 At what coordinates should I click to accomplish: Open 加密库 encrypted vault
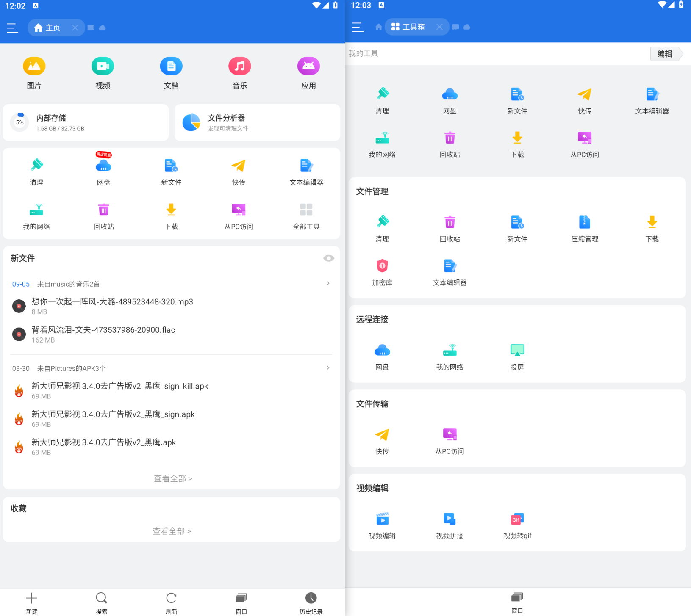coord(382,272)
